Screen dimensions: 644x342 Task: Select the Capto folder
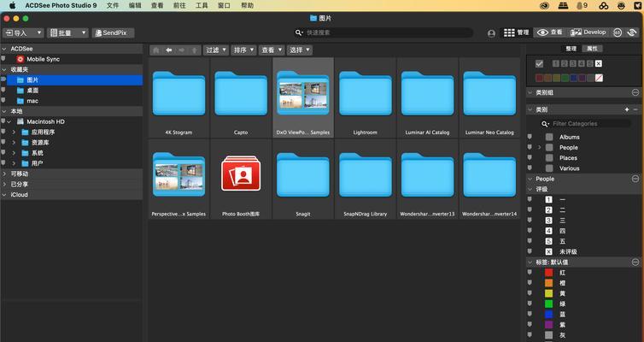pyautogui.click(x=241, y=97)
